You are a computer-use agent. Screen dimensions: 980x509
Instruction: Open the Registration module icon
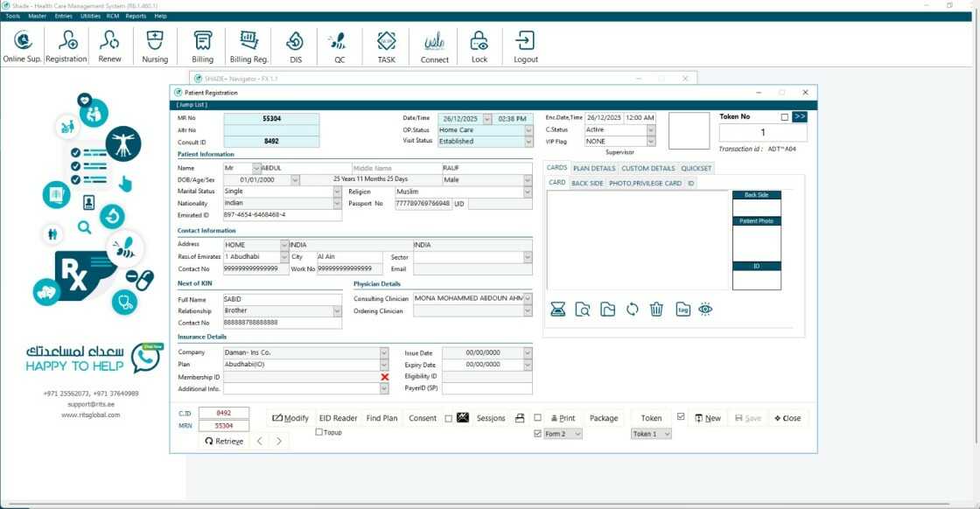tap(66, 47)
